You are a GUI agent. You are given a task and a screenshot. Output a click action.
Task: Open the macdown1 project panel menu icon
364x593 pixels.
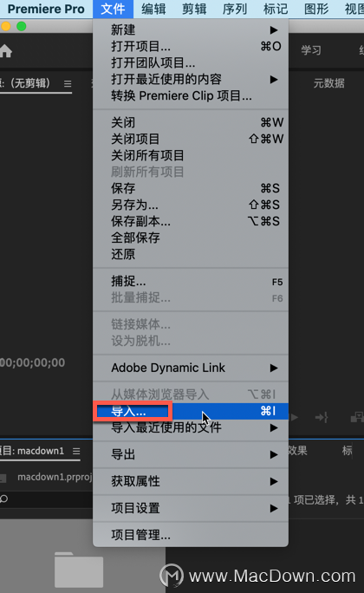tap(76, 451)
